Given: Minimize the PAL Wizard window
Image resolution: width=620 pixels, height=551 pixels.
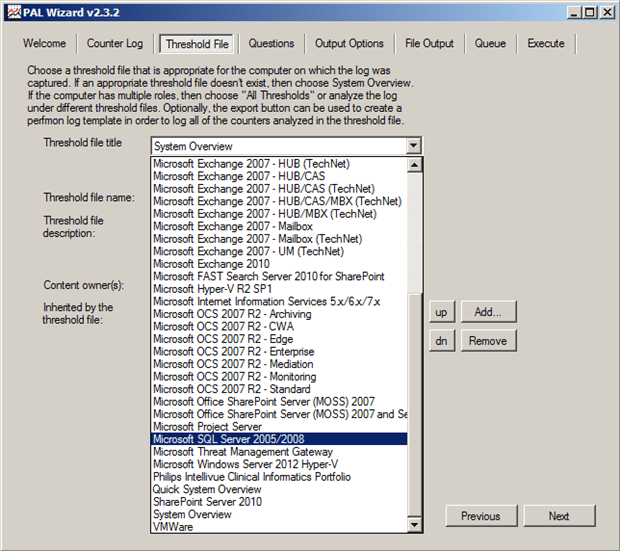Looking at the screenshot, I should point(574,13).
